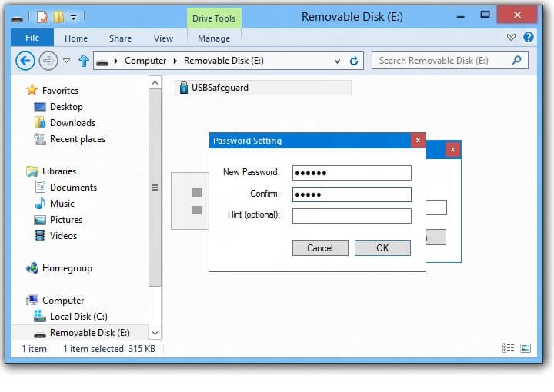Expand the address bar history dropdown

pyautogui.click(x=337, y=61)
